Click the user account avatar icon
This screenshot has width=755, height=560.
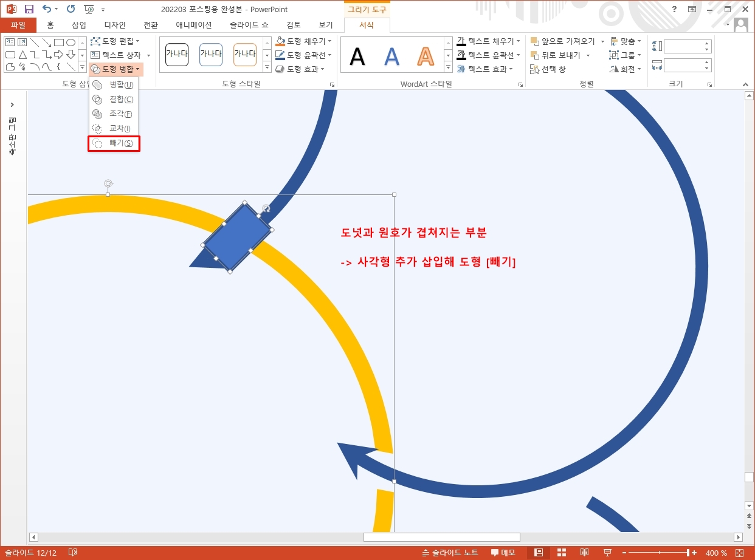[741, 25]
